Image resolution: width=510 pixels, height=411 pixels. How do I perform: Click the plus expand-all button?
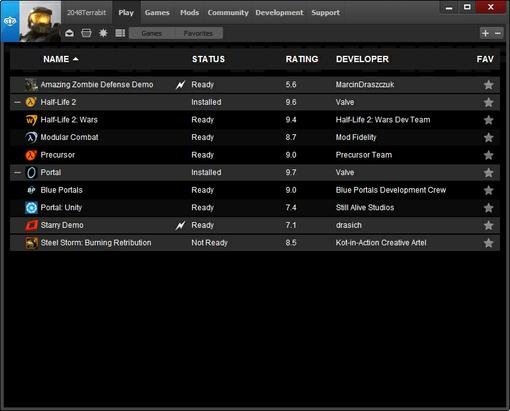tap(485, 33)
